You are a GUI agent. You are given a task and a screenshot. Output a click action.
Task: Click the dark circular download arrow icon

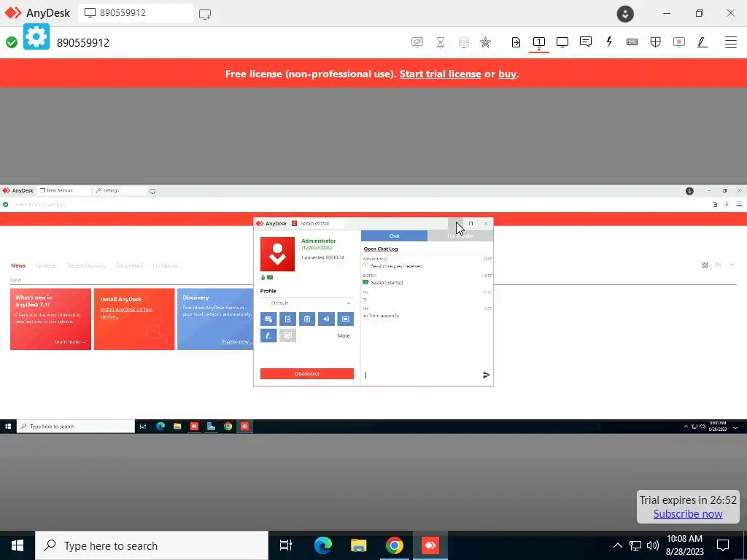tap(625, 14)
